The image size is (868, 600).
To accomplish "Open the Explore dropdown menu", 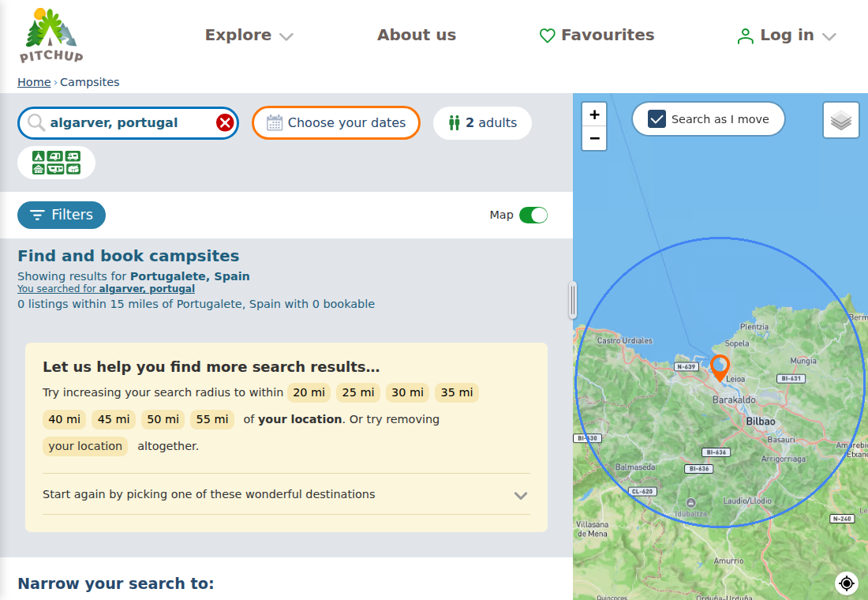I will coord(249,35).
